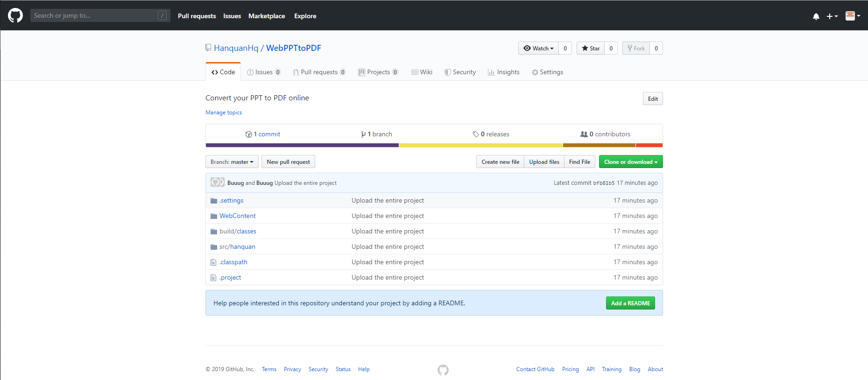Click the folder icon for build/classes
This screenshot has width=868, height=380.
214,232
